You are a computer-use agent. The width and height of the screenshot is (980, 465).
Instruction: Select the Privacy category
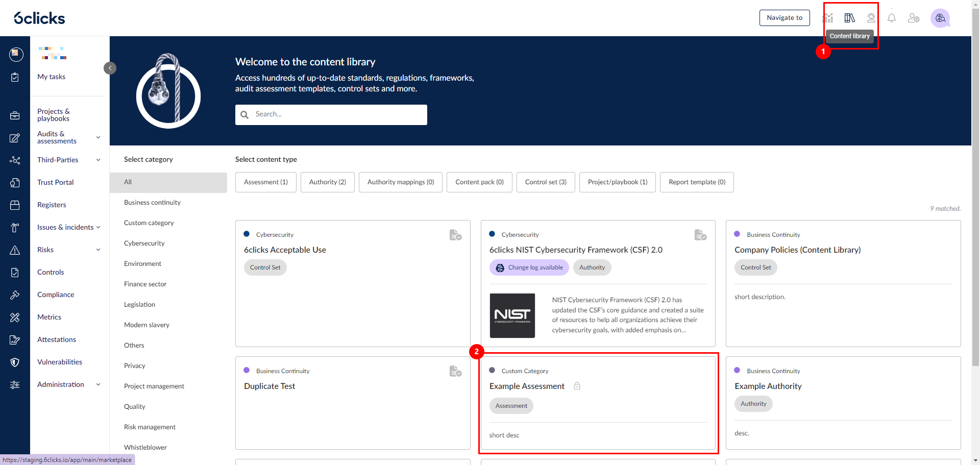click(x=135, y=366)
